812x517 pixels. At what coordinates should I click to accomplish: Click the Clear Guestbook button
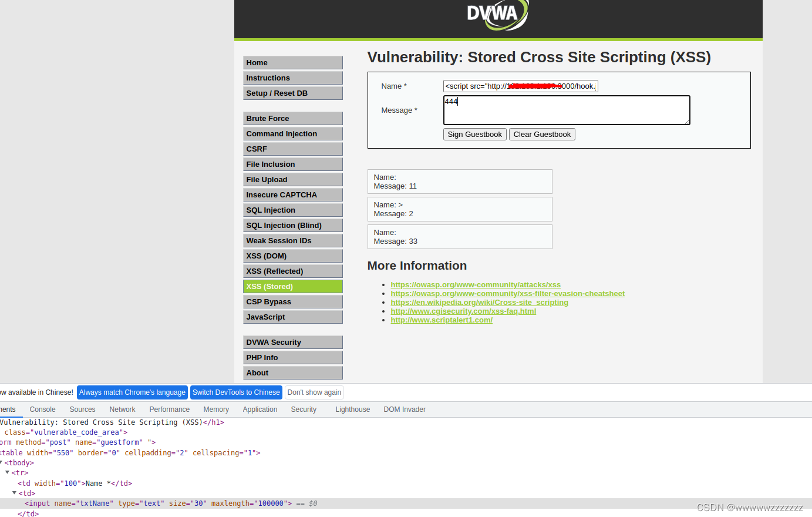542,135
